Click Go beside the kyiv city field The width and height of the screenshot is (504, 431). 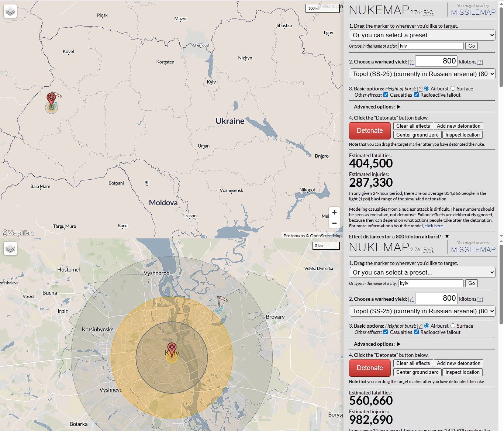[x=472, y=283]
